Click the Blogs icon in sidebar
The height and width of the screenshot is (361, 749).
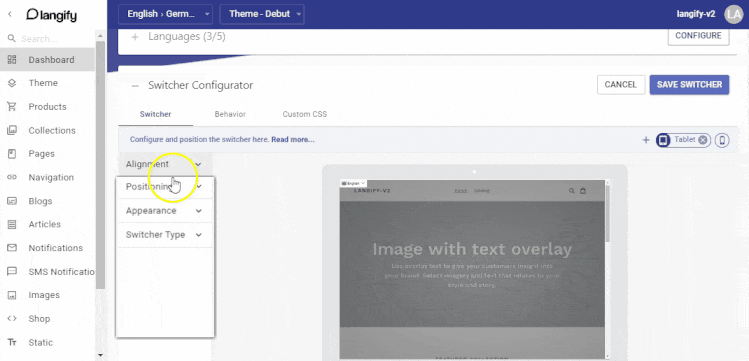click(x=12, y=201)
